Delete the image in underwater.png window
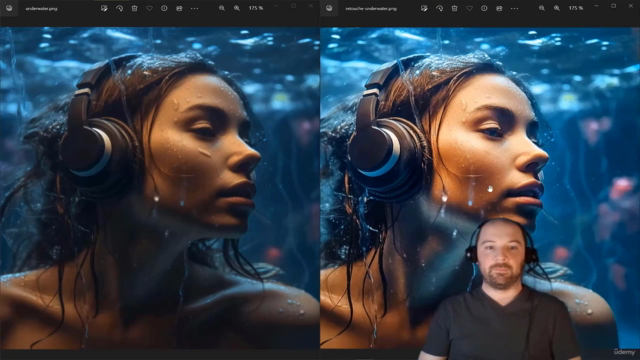The width and height of the screenshot is (640, 360). coord(134,8)
